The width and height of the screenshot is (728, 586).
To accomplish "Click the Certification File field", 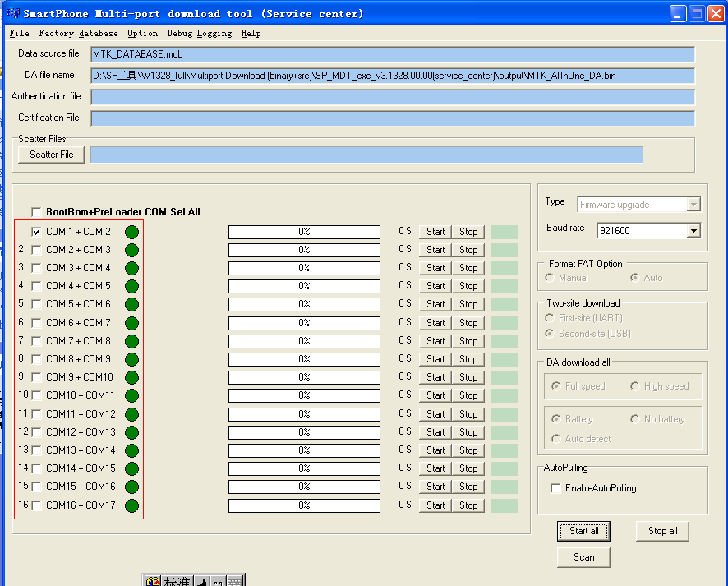I will [393, 118].
